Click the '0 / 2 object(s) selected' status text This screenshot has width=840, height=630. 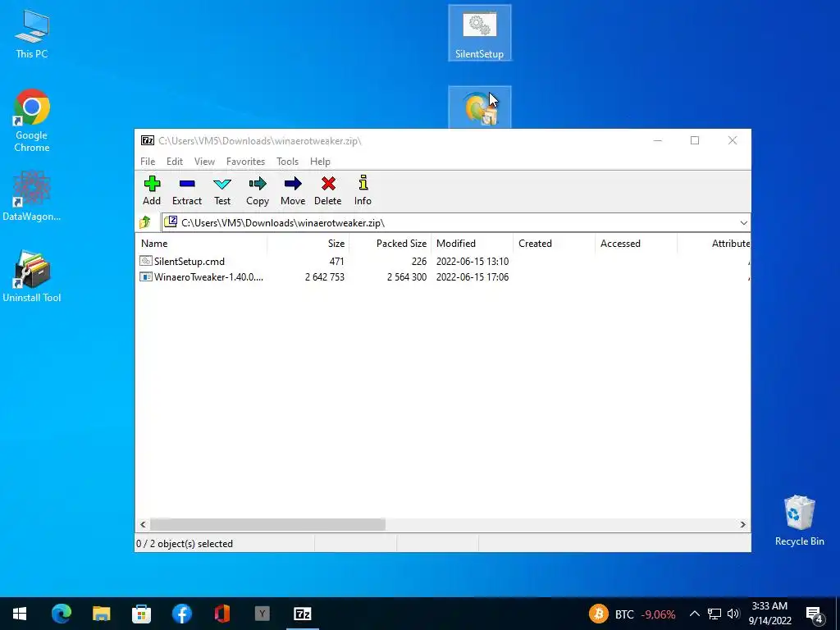[x=185, y=544]
